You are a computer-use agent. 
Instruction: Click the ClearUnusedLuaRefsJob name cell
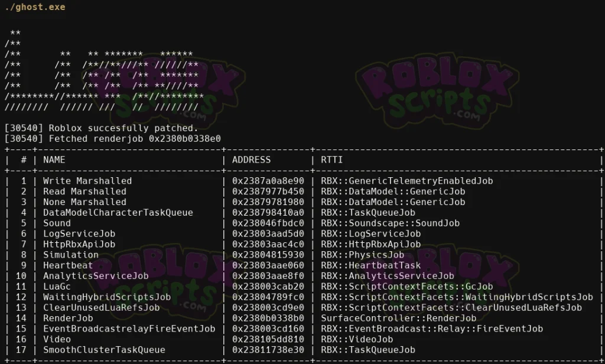[101, 308]
